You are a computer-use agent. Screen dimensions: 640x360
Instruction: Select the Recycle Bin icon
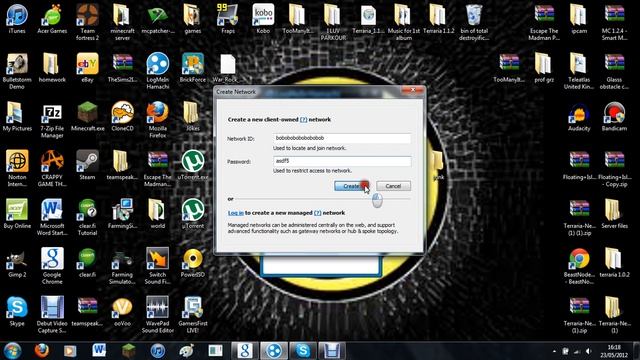[x=473, y=22]
